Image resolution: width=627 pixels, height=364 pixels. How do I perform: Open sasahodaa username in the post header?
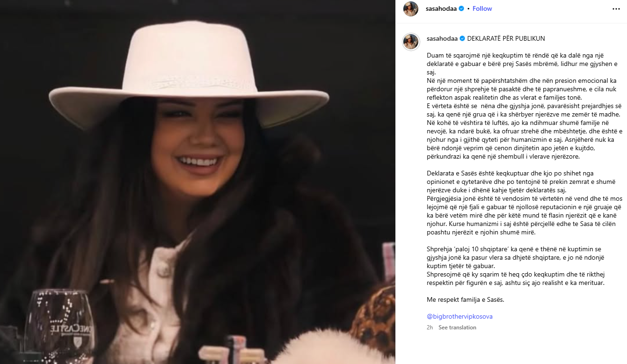[x=442, y=9]
